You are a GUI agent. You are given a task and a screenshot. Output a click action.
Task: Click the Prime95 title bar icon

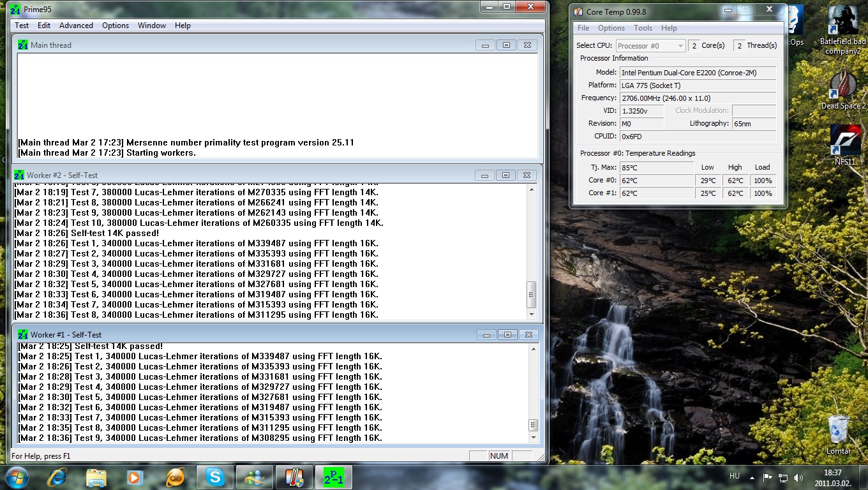point(16,9)
